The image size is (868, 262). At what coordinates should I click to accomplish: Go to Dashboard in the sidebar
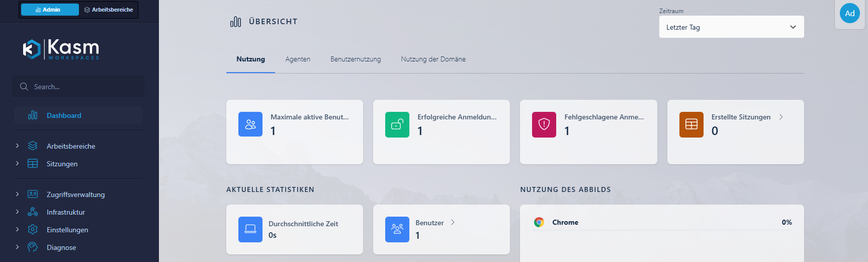click(x=64, y=115)
